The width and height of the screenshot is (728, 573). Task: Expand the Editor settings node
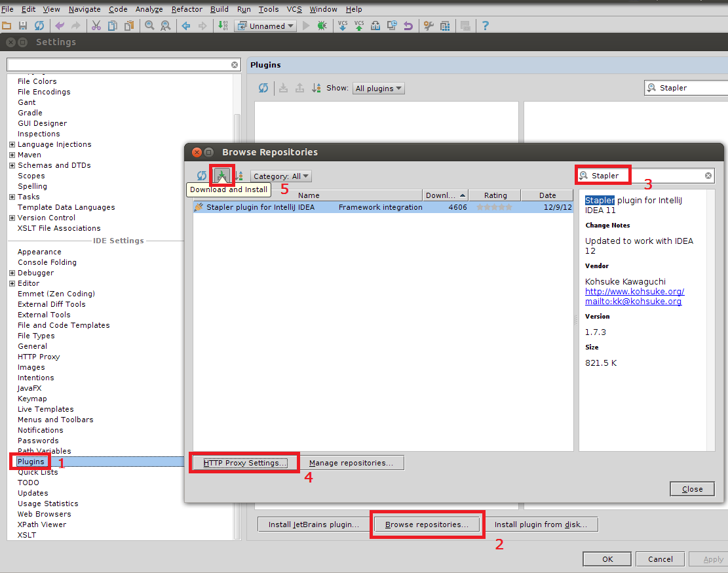pos(12,283)
